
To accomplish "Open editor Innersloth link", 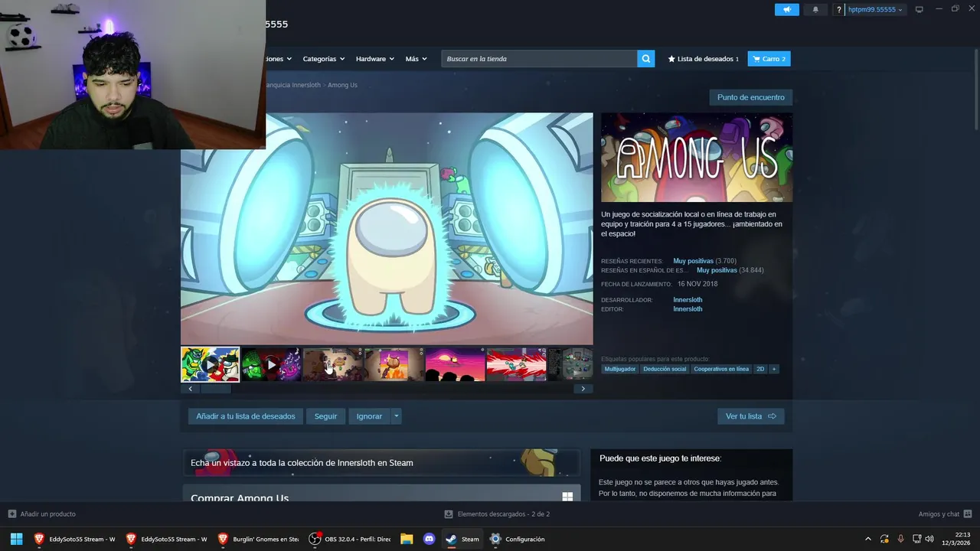I will tap(688, 309).
